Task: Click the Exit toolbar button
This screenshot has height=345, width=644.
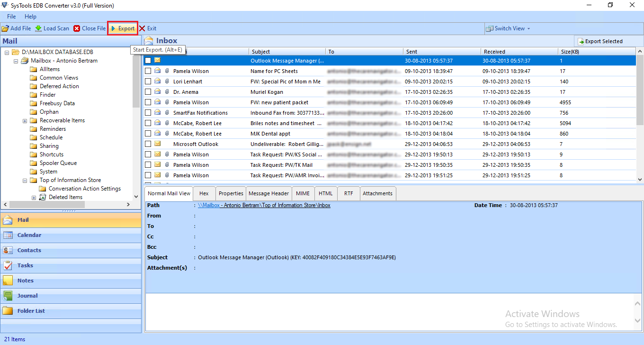Action: [147, 28]
